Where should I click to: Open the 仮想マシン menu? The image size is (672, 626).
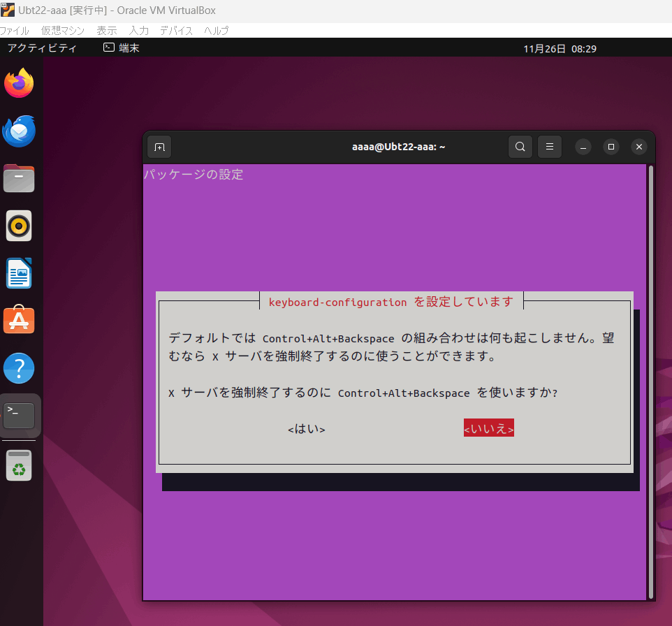(63, 31)
